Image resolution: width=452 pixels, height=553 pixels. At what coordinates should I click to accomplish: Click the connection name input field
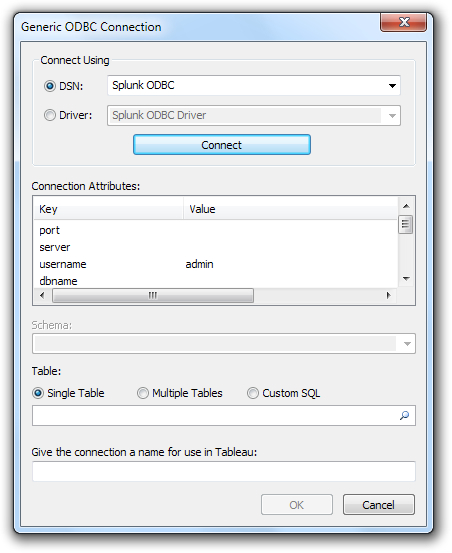pyautogui.click(x=224, y=471)
